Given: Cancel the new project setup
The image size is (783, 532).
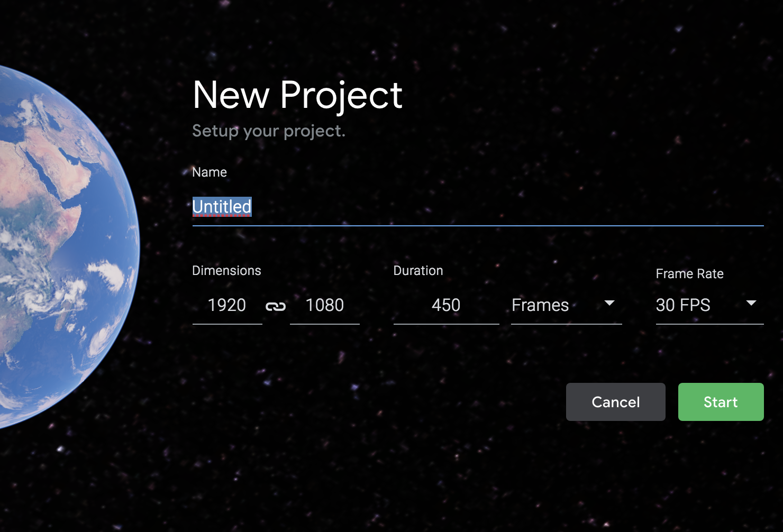Looking at the screenshot, I should point(615,402).
